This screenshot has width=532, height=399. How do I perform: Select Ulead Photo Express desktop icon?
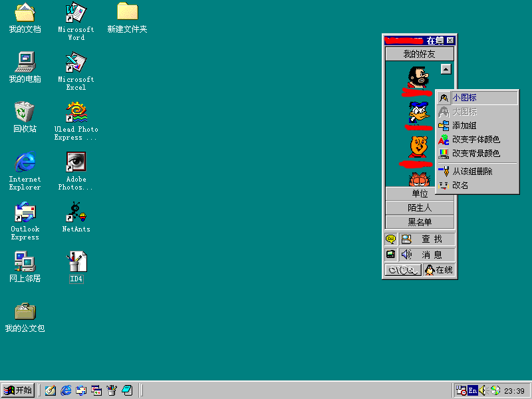(x=76, y=121)
